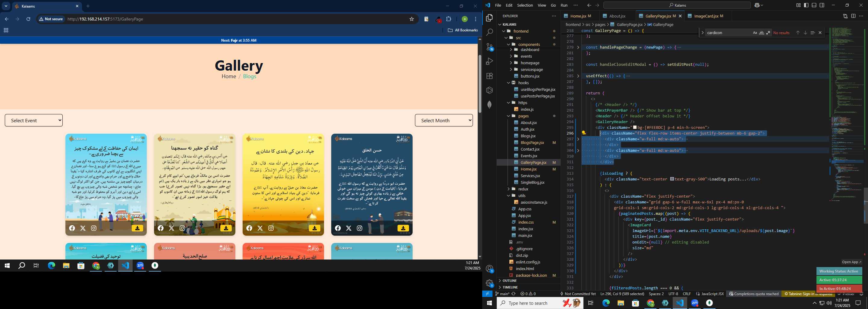Open the Copilot dropdown in VS Code title bar

pyautogui.click(x=759, y=5)
